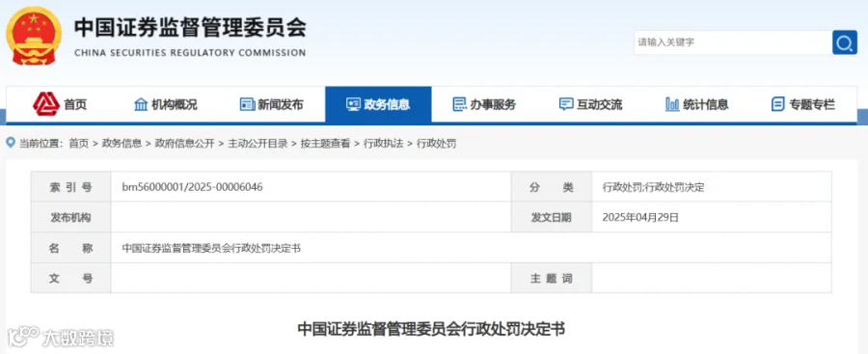The width and height of the screenshot is (868, 354).
Task: Open the 首页 navigation tab
Action: 60,104
